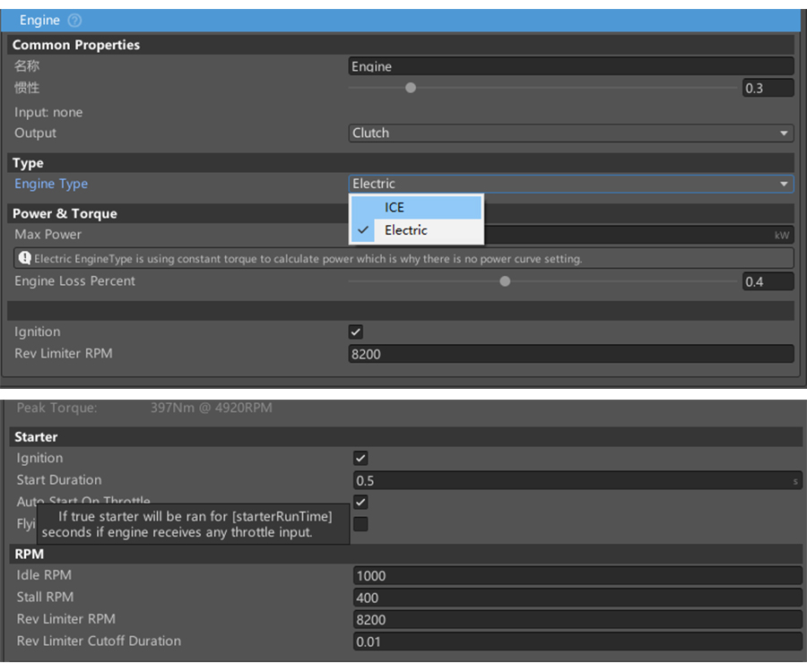This screenshot has width=807, height=672.
Task: Click the help icon beside Engine title
Action: click(74, 20)
